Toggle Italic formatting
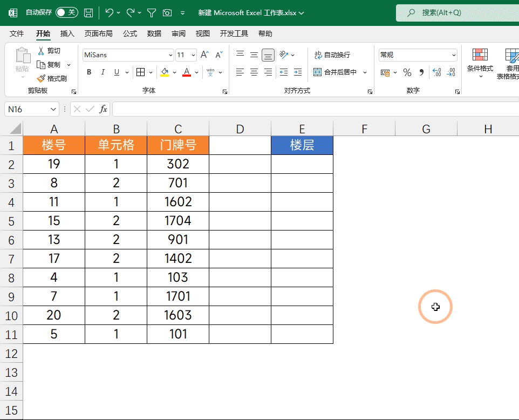 coord(103,72)
